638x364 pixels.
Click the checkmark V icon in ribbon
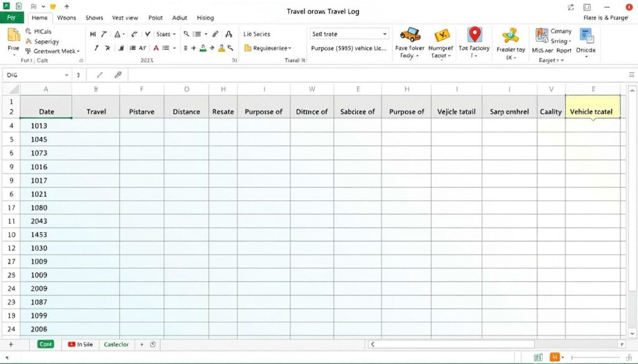(147, 34)
